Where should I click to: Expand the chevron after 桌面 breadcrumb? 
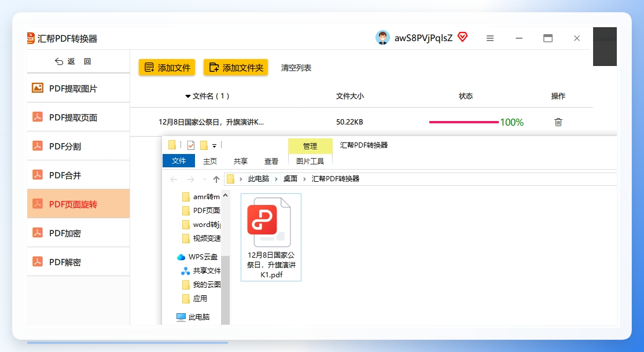[x=304, y=179]
